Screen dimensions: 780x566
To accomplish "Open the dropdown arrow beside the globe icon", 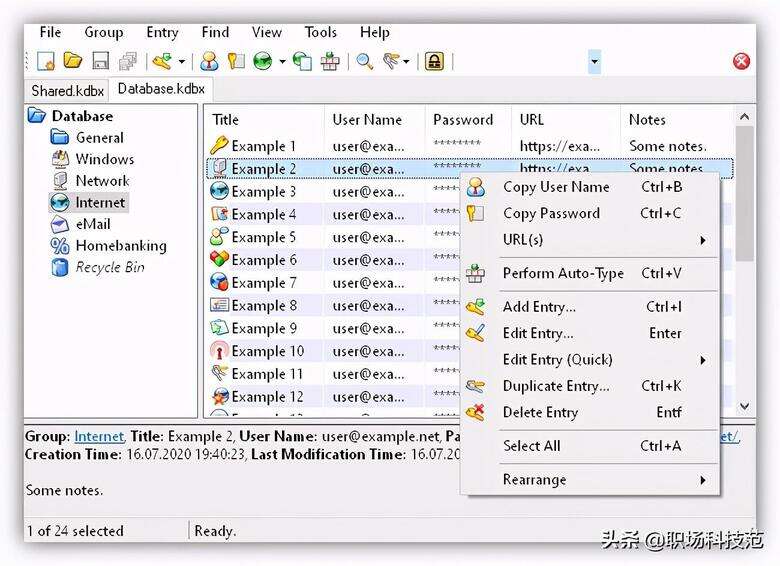I will coord(282,62).
